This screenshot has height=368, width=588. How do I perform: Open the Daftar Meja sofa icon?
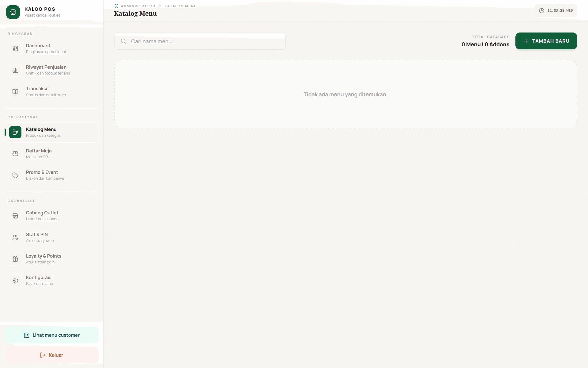15,154
